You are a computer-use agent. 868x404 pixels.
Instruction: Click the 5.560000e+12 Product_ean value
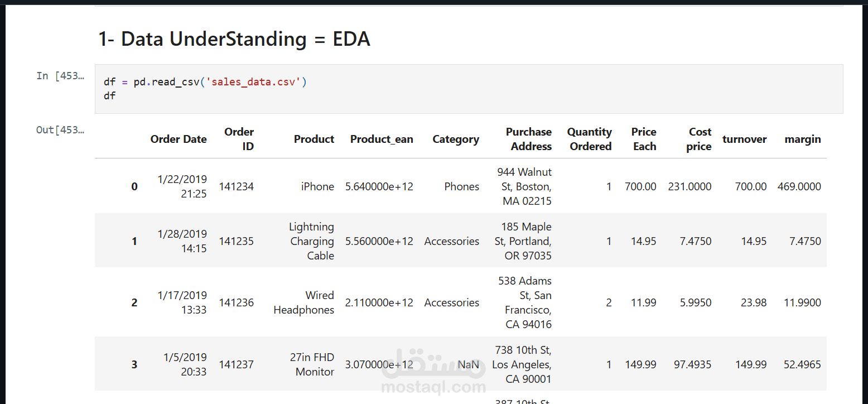click(x=379, y=241)
